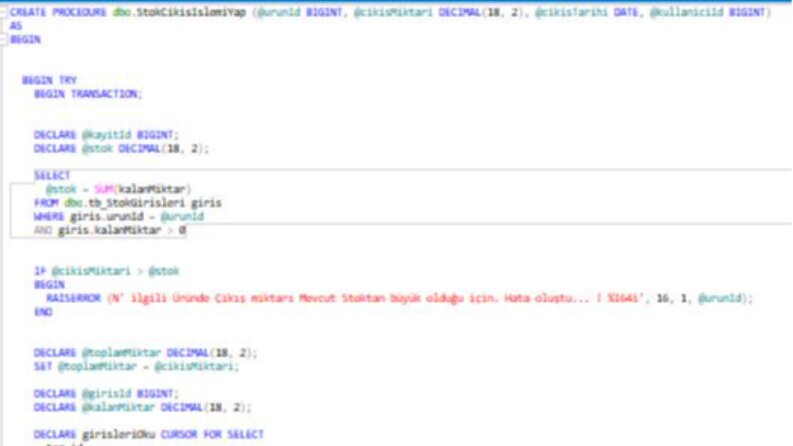Click the @urunId BIGINT parameter in the header
The width and height of the screenshot is (793, 446).
click(300, 12)
